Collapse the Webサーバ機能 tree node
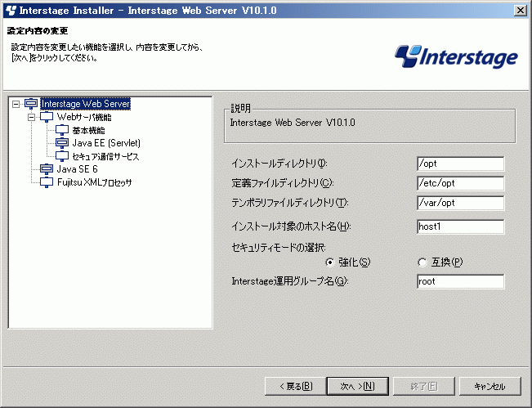The width and height of the screenshot is (532, 408). (31, 118)
